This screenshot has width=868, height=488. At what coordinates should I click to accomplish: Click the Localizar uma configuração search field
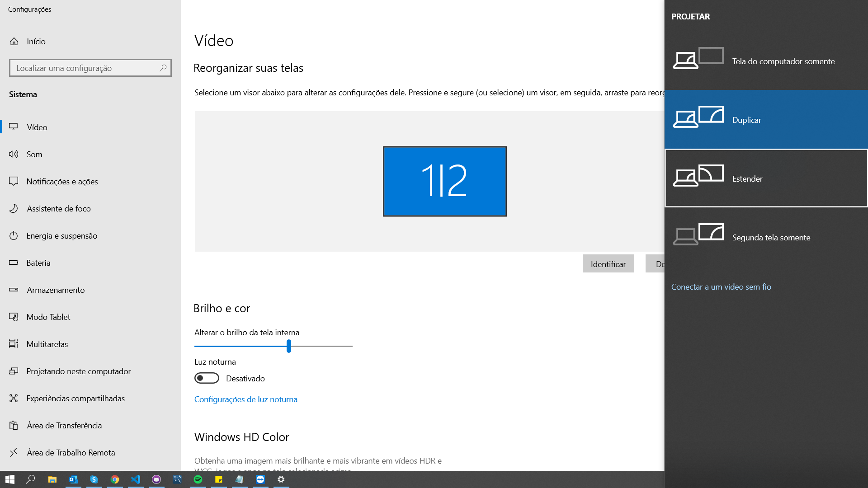[86, 68]
